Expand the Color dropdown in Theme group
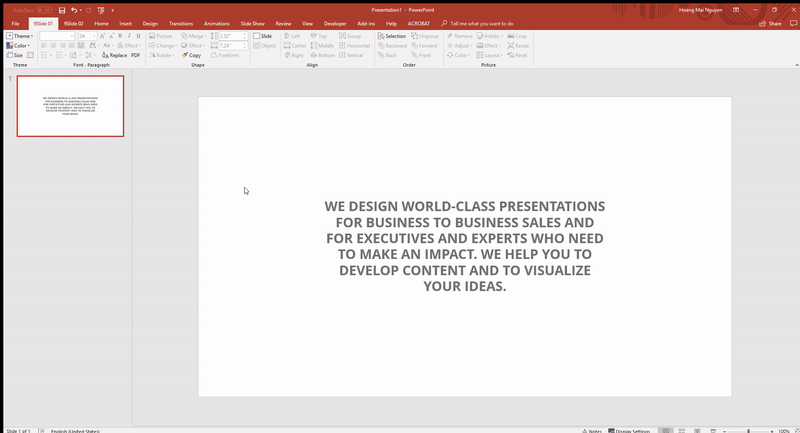 (18, 45)
